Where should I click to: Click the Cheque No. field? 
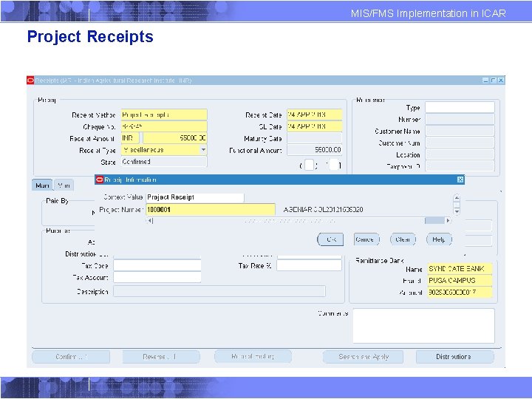coord(164,126)
